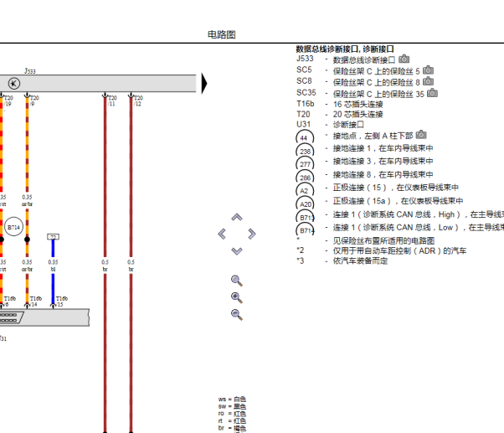
Task: Click the color key entry ws = 白色
Action: 232,399
